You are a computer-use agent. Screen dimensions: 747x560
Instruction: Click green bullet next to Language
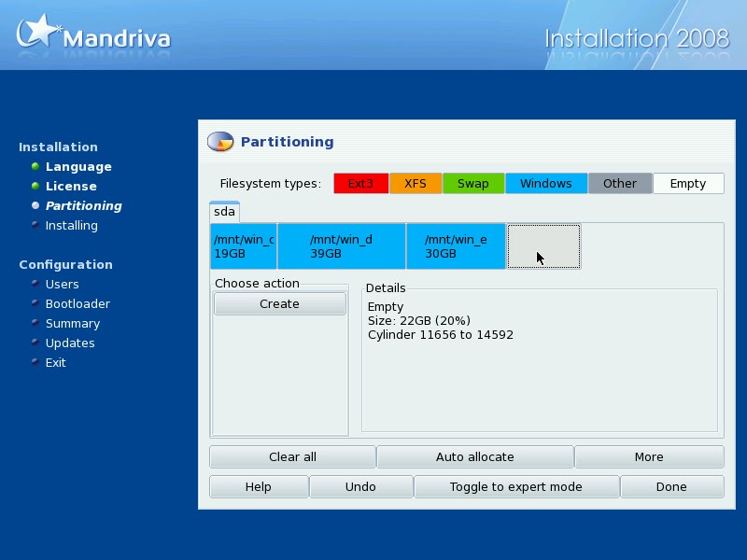[x=35, y=166]
